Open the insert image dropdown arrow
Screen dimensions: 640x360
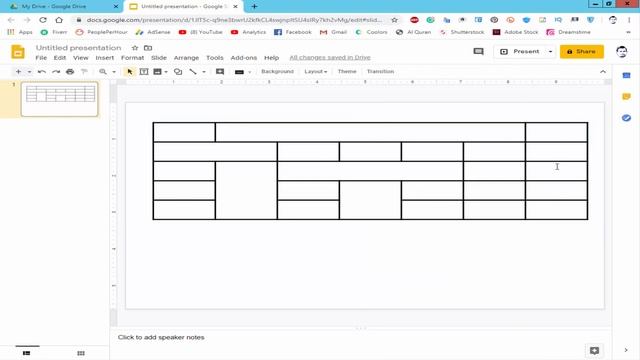pos(166,72)
